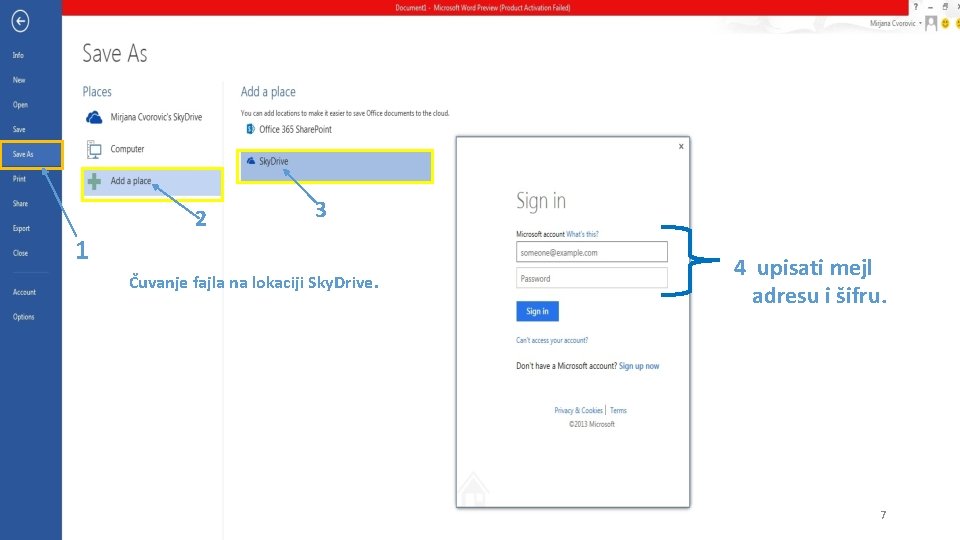The width and height of the screenshot is (960, 540).
Task: Open the Info menu item
Action: tap(18, 55)
